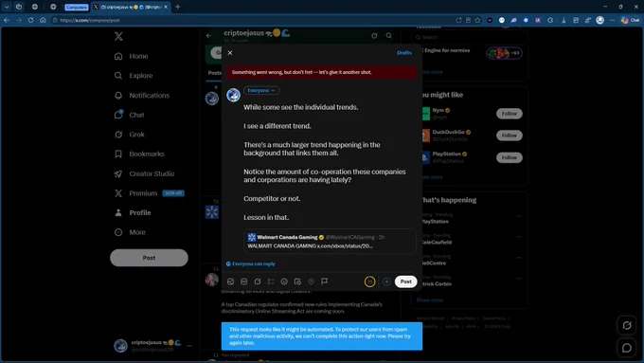
Task: Open Grok in the sidebar
Action: point(129,135)
